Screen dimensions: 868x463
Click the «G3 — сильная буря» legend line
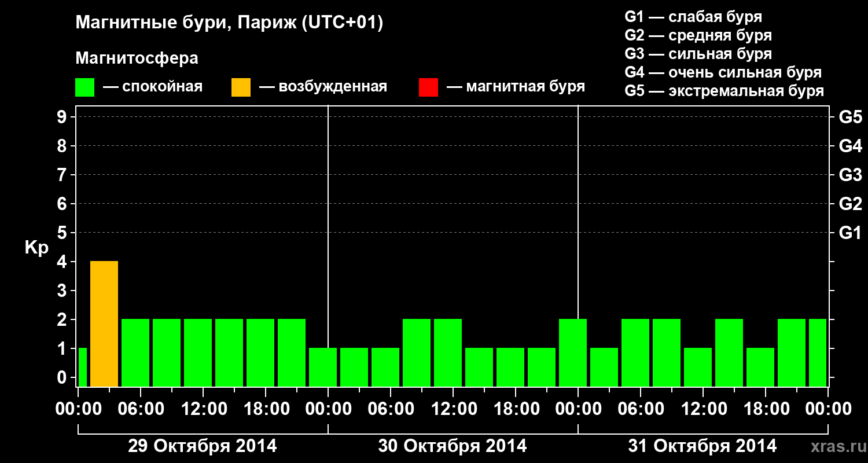698,54
